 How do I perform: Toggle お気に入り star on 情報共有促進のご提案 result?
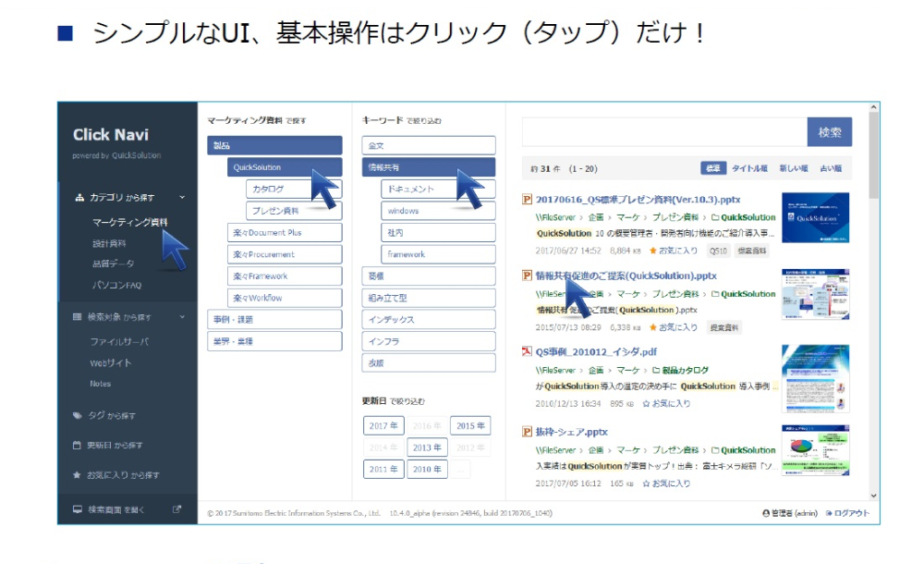coord(653,327)
